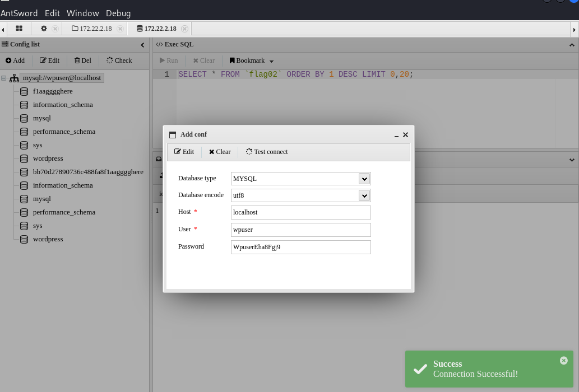Click Edit in Add conf dialog
This screenshot has width=579, height=392.
(x=184, y=152)
